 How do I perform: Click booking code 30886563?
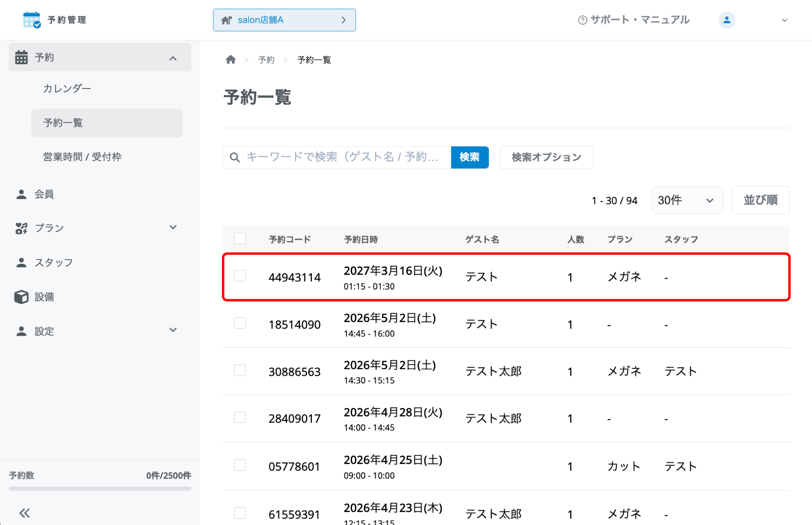point(294,372)
